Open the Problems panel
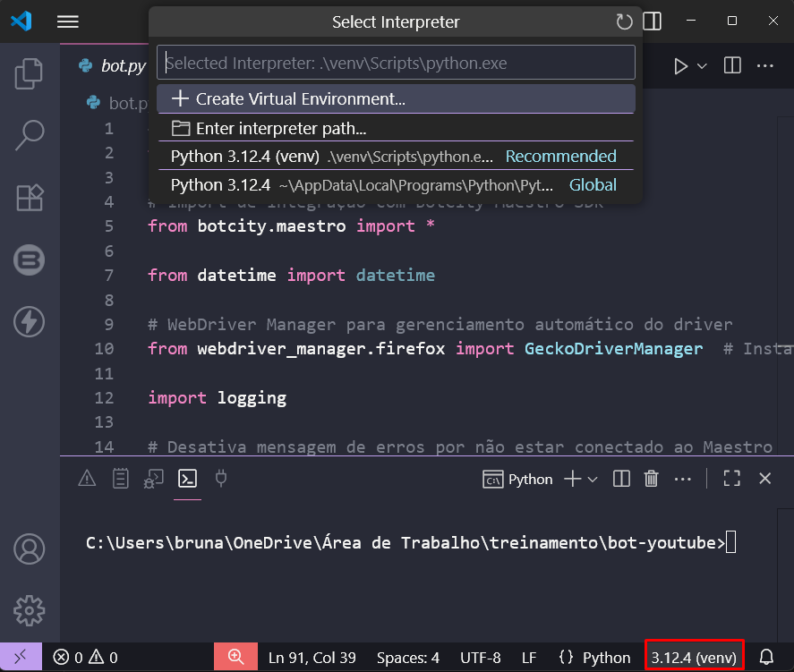 click(86, 479)
